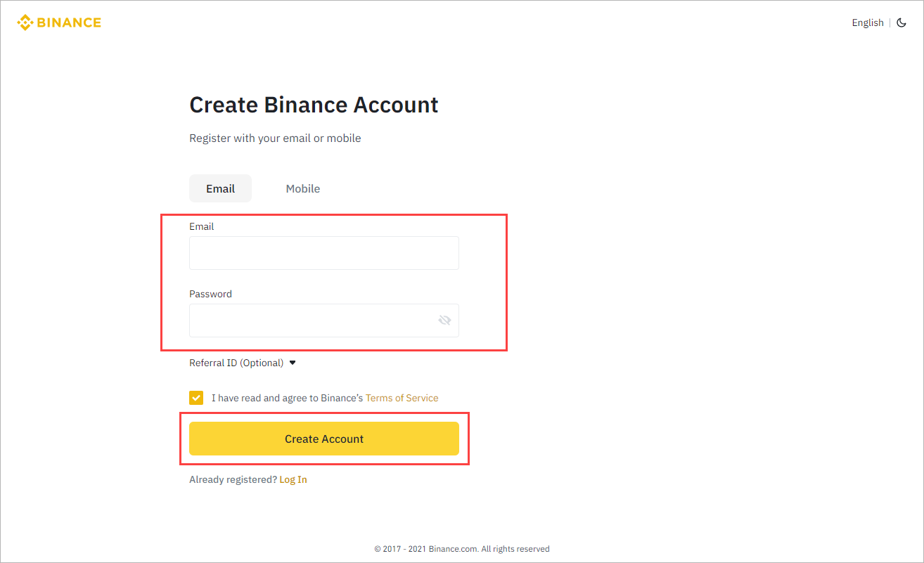
Task: Open the English language selector
Action: coord(867,22)
